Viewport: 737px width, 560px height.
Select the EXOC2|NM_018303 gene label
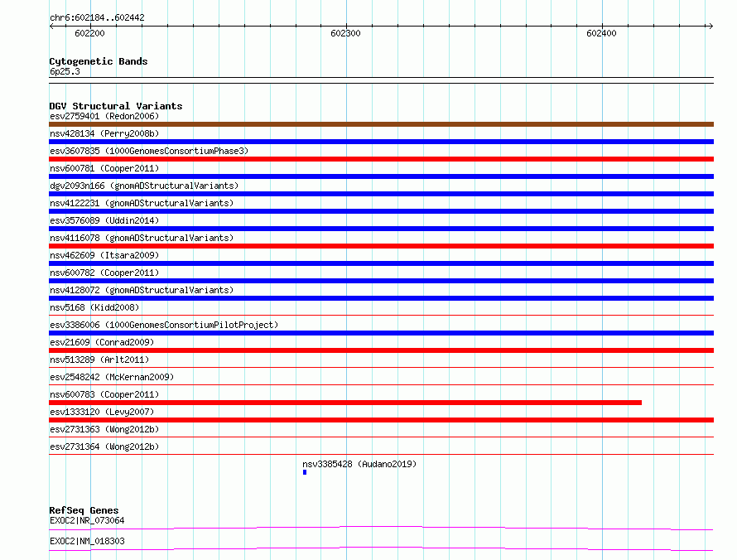87,541
